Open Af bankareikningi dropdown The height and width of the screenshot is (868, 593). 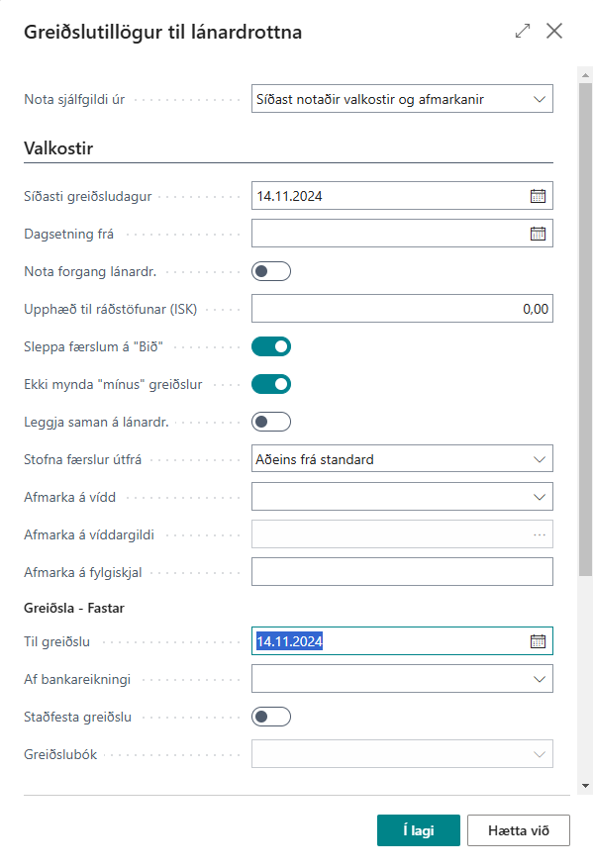pyautogui.click(x=402, y=679)
